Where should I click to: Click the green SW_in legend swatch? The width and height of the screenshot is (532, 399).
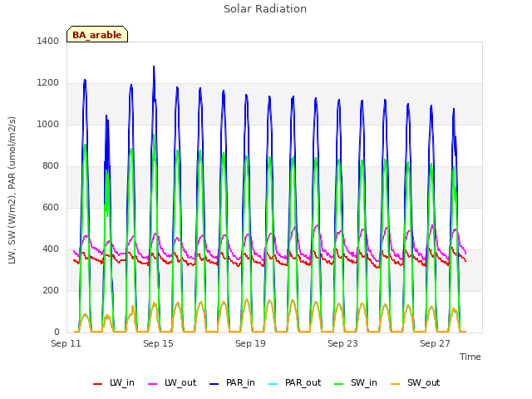click(x=339, y=384)
